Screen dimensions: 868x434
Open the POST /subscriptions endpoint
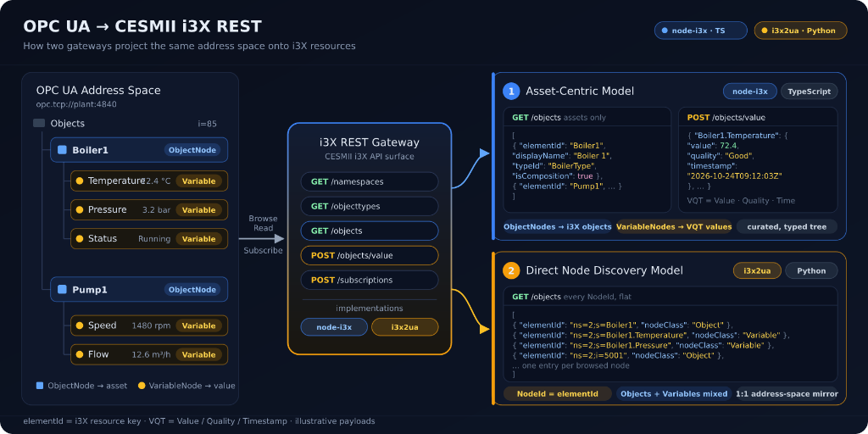point(370,280)
